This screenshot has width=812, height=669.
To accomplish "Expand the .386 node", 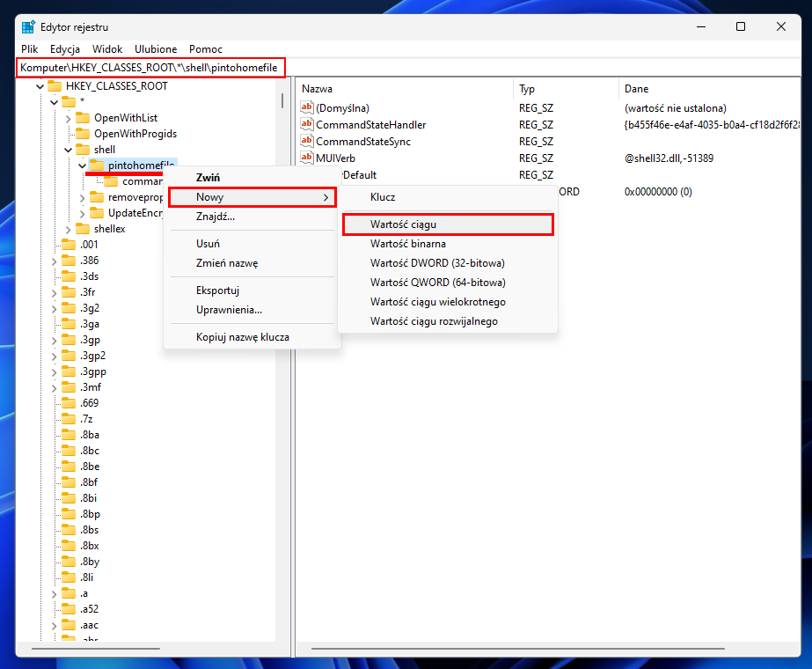I will pos(54,261).
